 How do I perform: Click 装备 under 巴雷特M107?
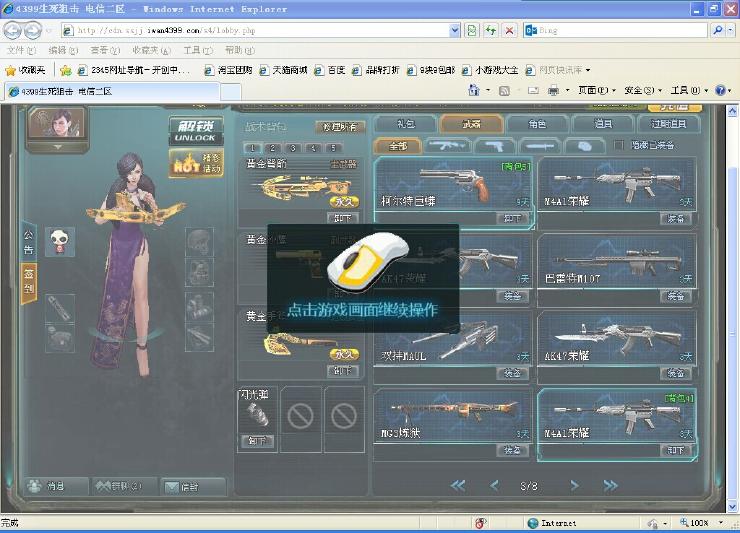pos(675,296)
